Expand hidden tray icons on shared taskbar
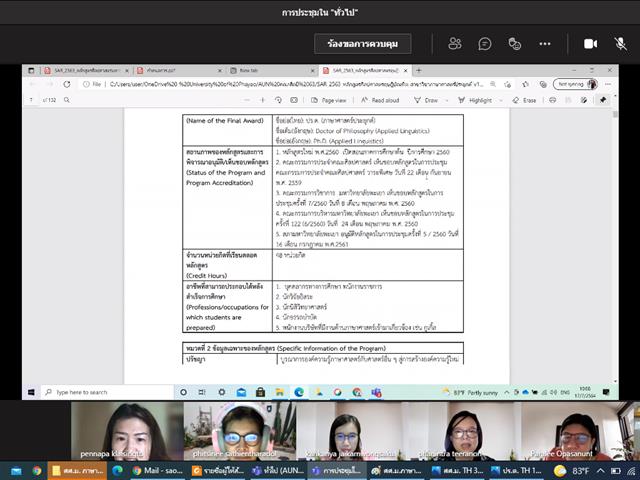The image size is (640, 480). 507,392
